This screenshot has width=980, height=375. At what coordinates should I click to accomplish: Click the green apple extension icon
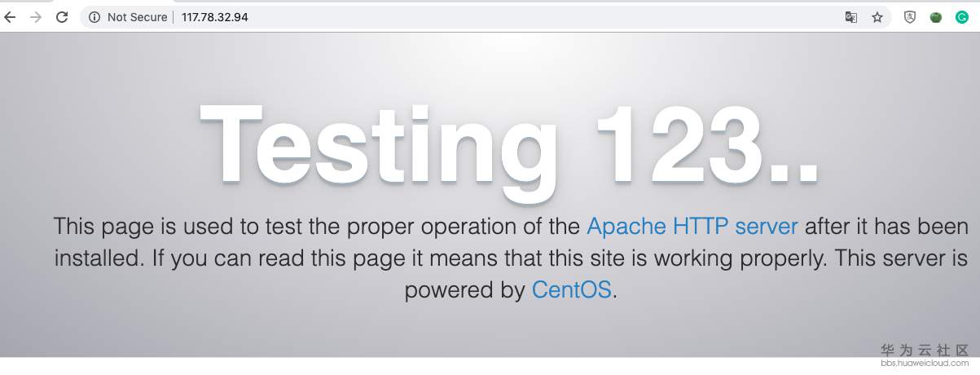(936, 17)
